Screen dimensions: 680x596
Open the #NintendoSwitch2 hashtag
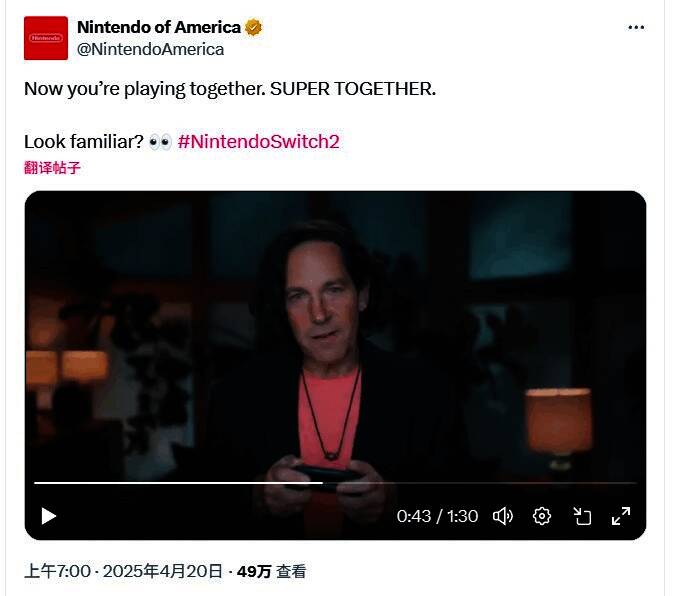[x=258, y=141]
